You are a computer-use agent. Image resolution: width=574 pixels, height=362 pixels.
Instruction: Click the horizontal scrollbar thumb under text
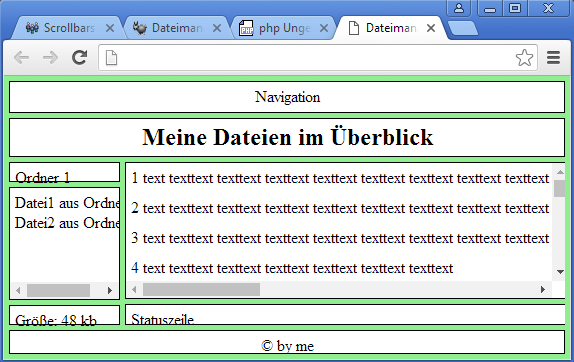(201, 290)
